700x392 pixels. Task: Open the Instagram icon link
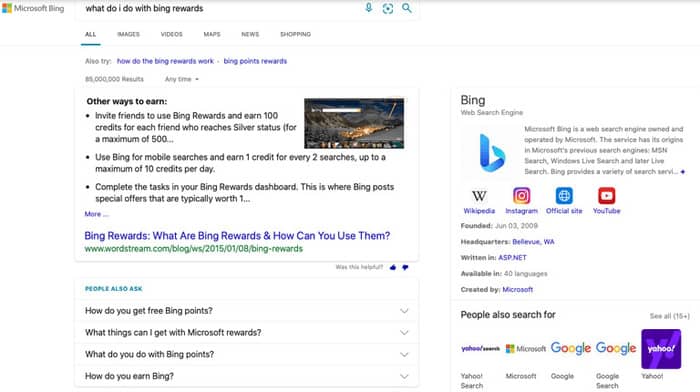(521, 196)
